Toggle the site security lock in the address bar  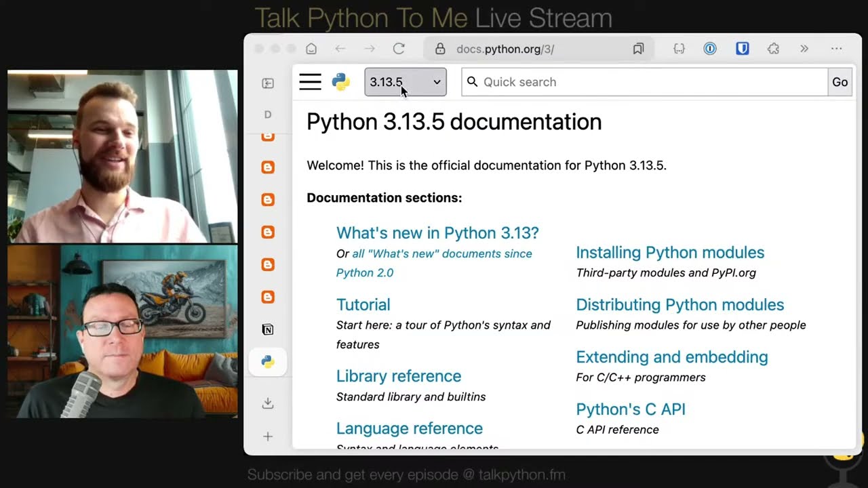pos(441,48)
